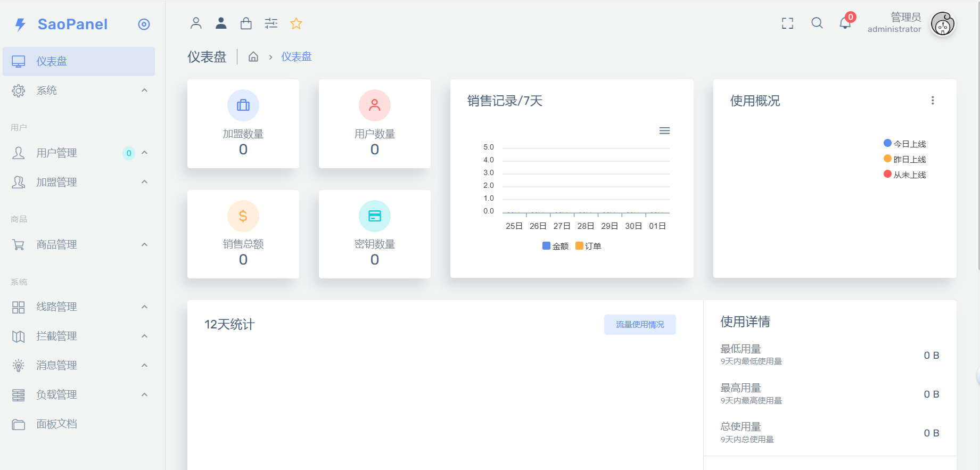
Task: Enter fullscreen mode via header icon
Action: click(x=787, y=23)
